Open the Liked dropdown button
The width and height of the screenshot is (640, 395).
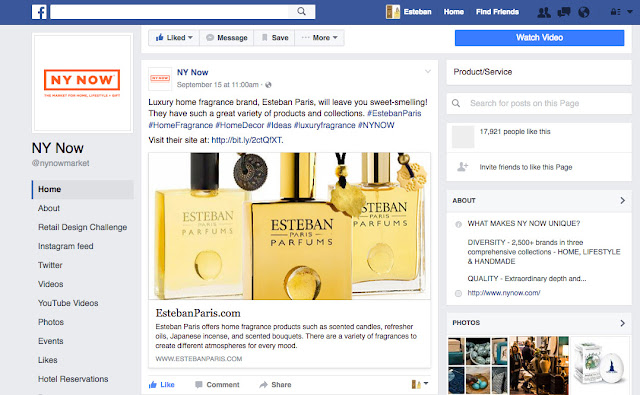(174, 38)
